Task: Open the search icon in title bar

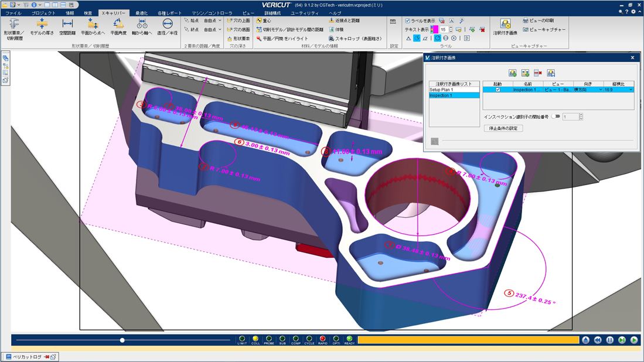Action: pyautogui.click(x=621, y=12)
